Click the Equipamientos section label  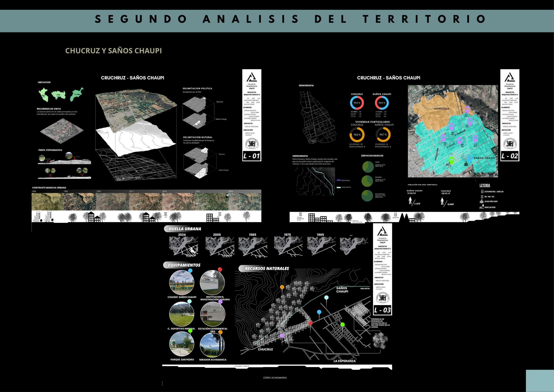pos(184,265)
